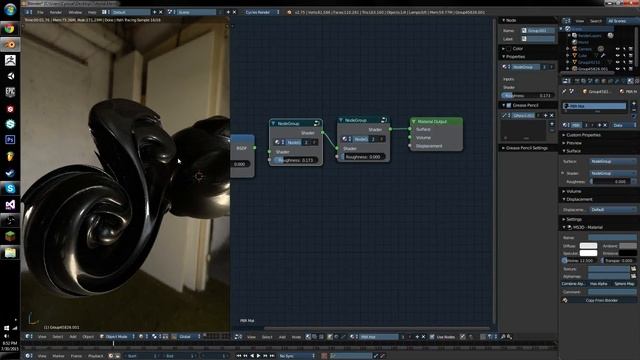Click the MS3D Specular color swatch
This screenshot has height=360, width=640.
coord(588,253)
